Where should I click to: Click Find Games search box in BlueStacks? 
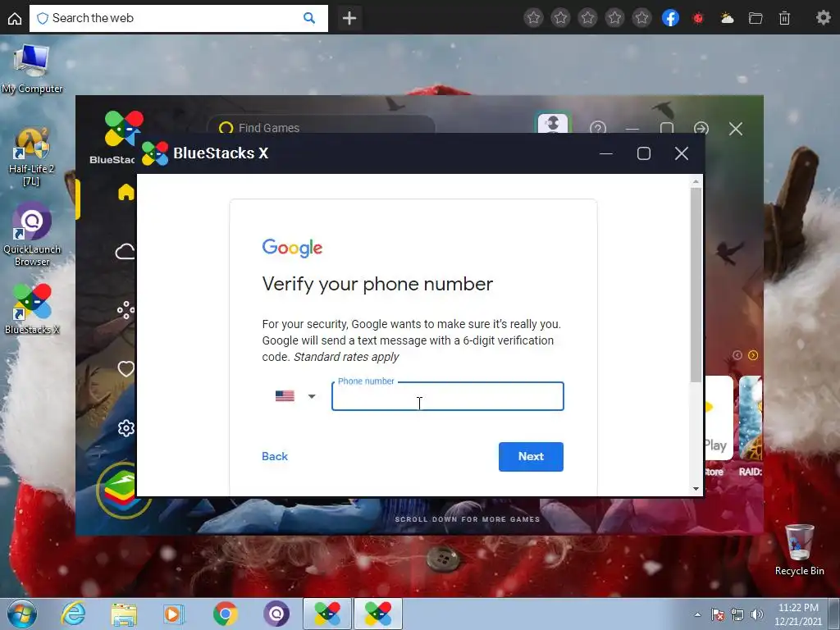(322, 127)
